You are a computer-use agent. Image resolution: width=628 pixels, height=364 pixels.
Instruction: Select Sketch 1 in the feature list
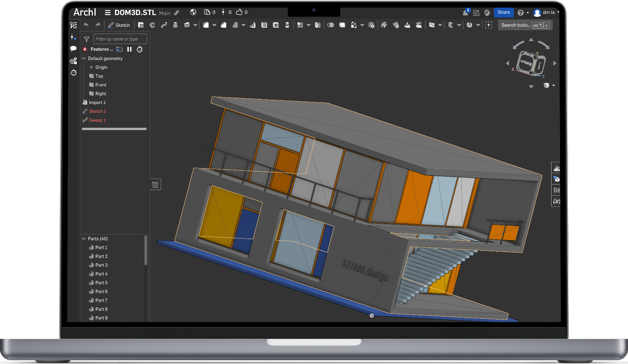click(97, 112)
